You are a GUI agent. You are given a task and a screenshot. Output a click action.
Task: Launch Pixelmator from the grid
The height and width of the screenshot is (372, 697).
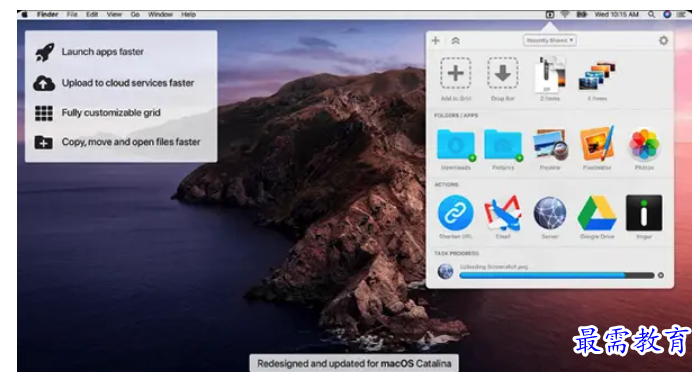coord(597,143)
